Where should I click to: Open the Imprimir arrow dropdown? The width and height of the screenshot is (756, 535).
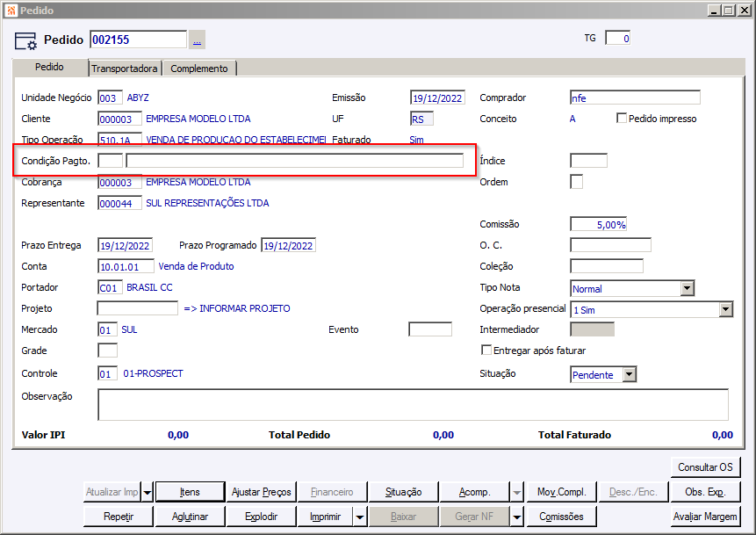[360, 517]
